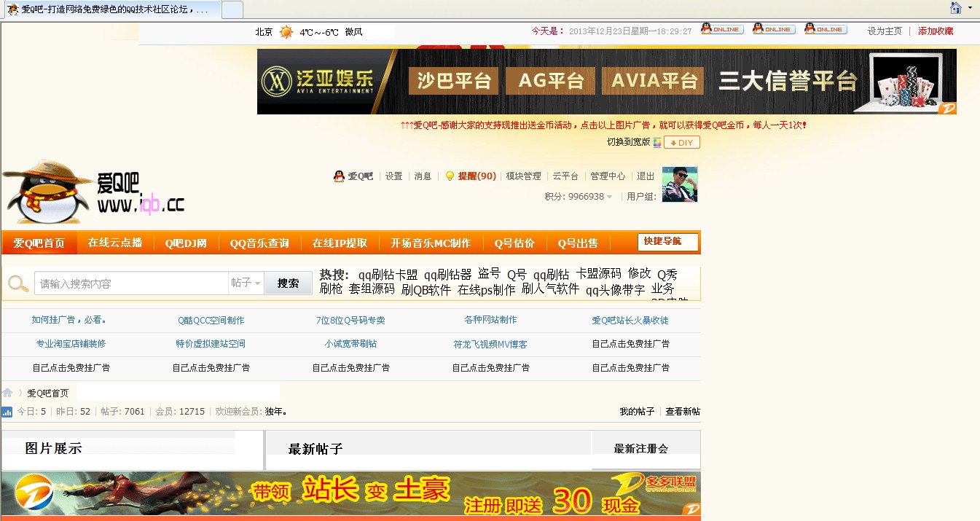Image resolution: width=980 pixels, height=521 pixels.
Task: Click hot search term qq头像带字
Action: pyautogui.click(x=615, y=289)
